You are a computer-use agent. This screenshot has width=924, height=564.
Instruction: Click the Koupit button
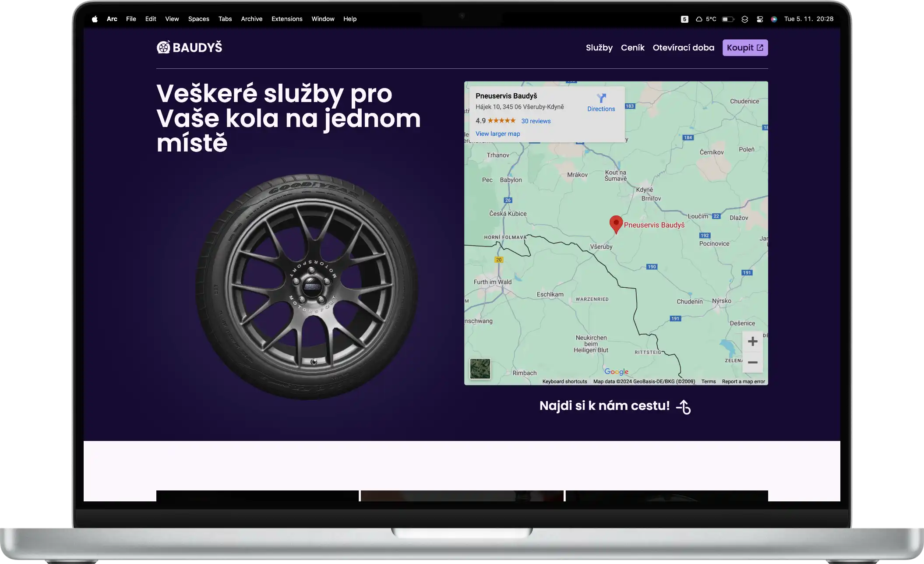[745, 48]
